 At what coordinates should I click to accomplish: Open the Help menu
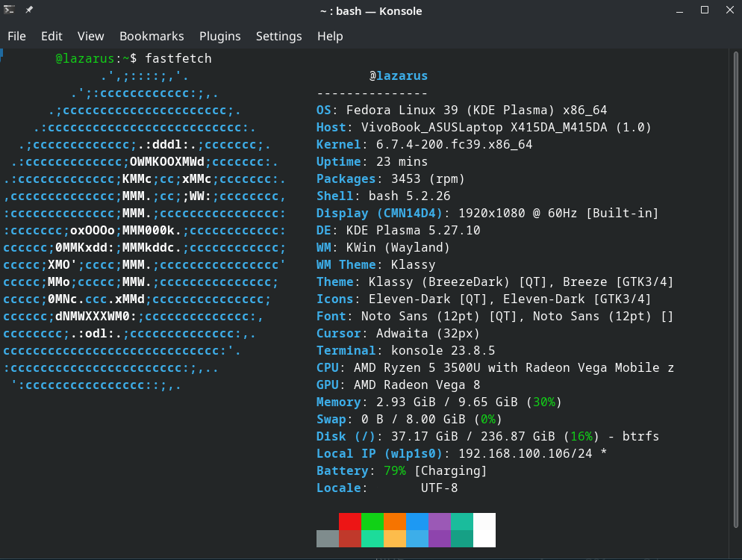(x=330, y=36)
